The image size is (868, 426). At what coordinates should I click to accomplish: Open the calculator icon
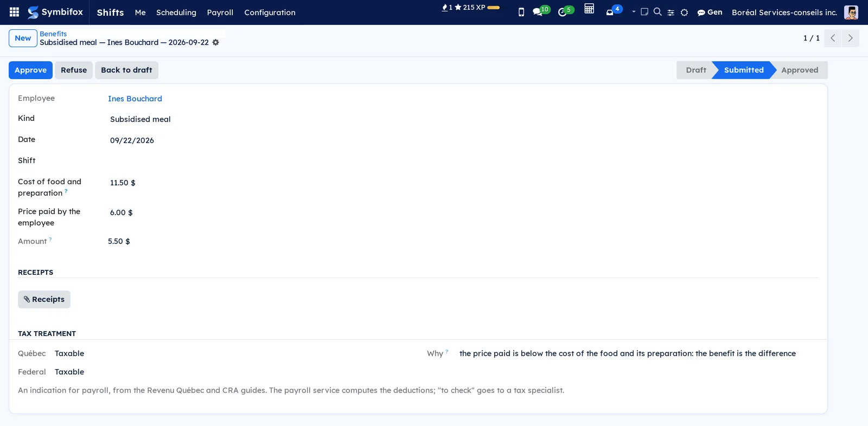589,9
